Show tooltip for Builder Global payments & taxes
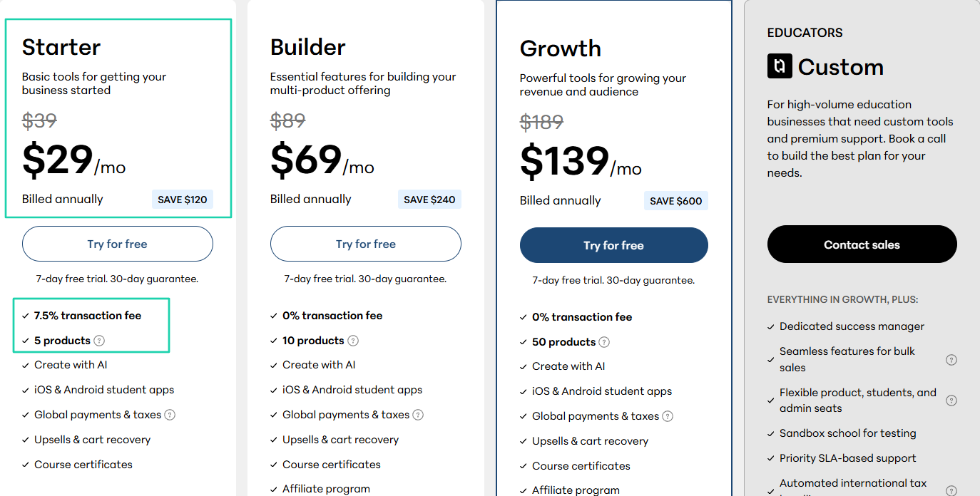 click(x=418, y=415)
